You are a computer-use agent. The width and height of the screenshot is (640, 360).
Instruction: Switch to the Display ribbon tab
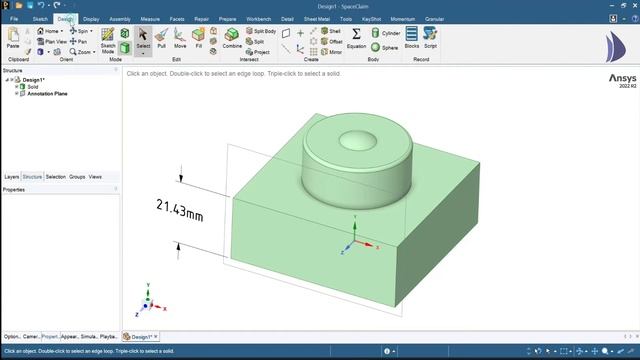91,19
